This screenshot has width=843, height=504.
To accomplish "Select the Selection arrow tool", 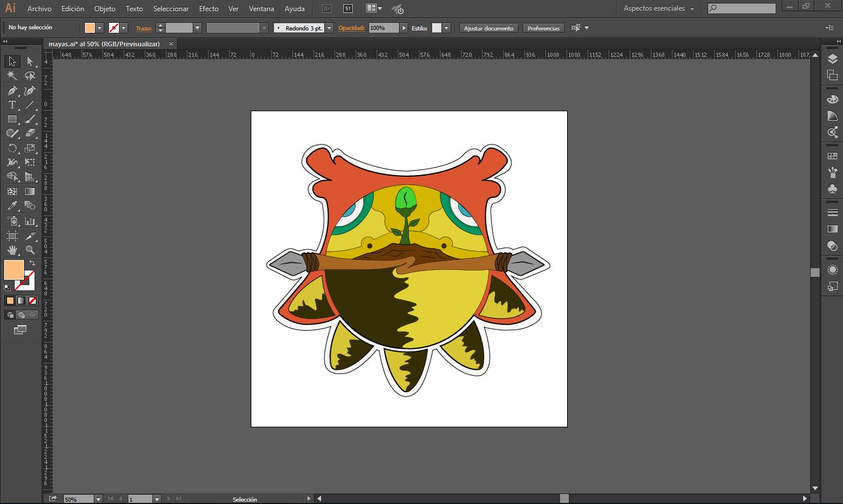I will pos(12,61).
